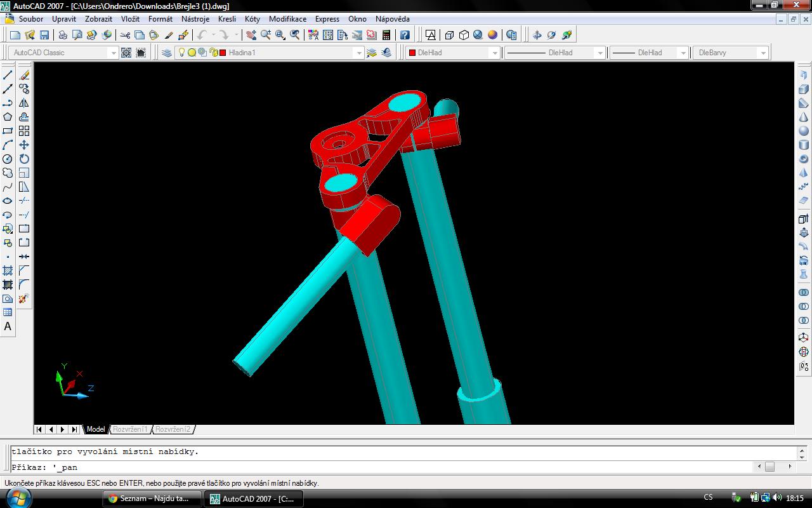
Task: Select the Array modify tool
Action: (x=24, y=131)
